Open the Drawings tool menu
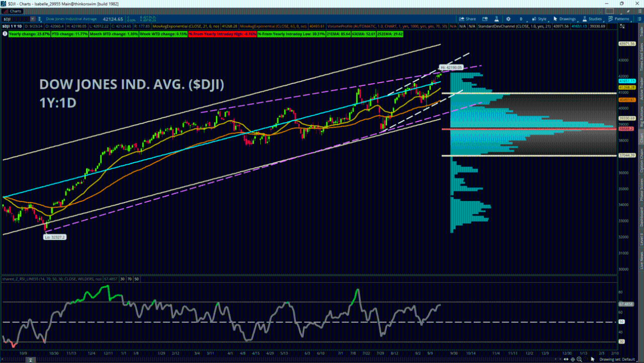Image resolution: width=644 pixels, height=363 pixels. (x=564, y=19)
